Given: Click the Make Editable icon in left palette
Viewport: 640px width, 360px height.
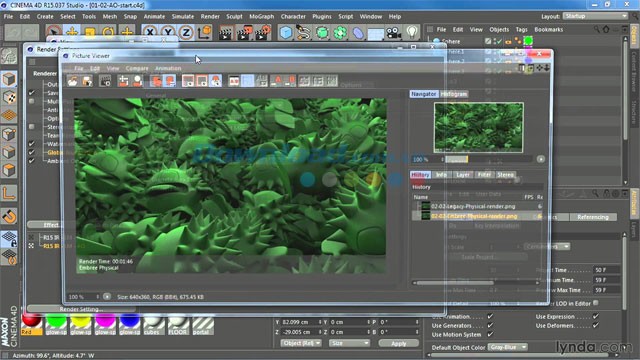Looking at the screenshot, I should pos(9,57).
